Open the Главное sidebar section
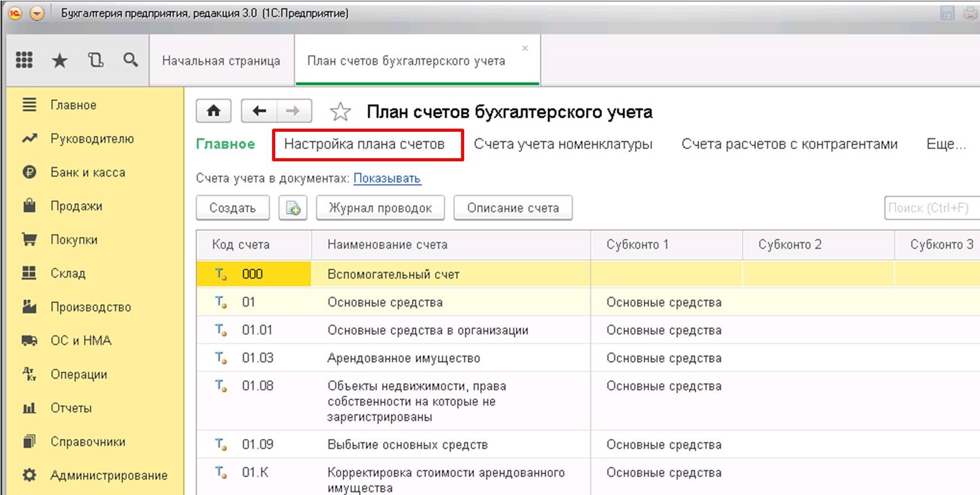Screen dimensions: 980x495 [73, 105]
